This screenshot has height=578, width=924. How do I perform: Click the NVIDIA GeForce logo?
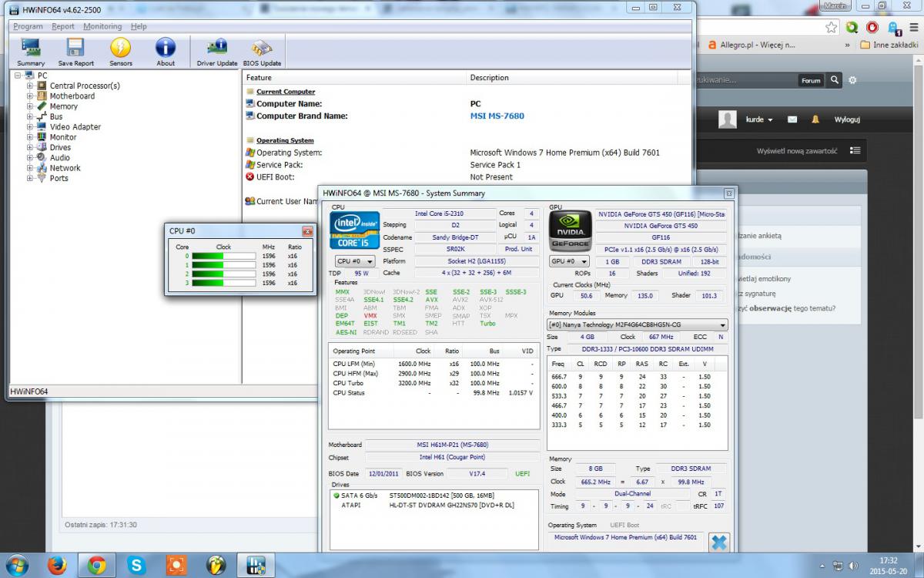pos(570,230)
